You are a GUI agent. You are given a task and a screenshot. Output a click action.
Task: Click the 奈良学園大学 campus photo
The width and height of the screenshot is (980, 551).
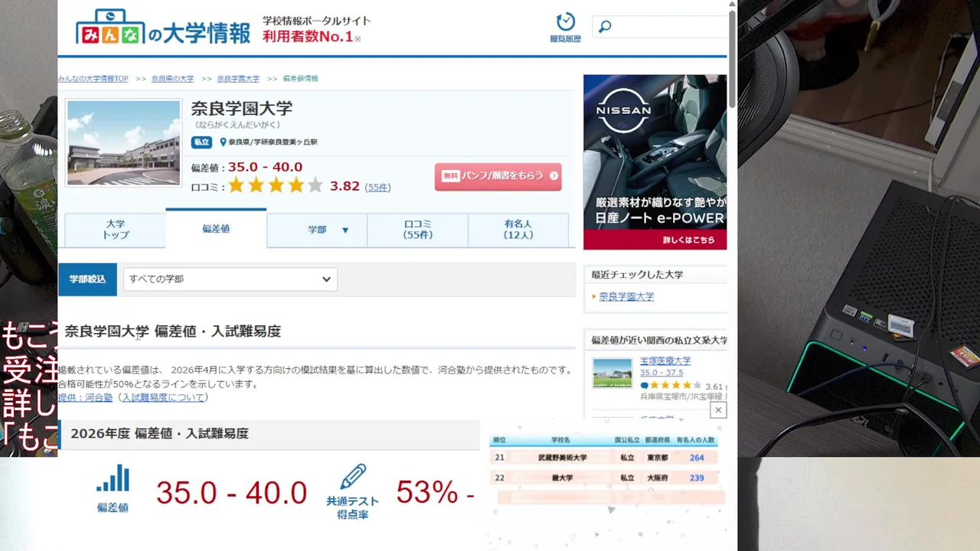click(x=123, y=142)
